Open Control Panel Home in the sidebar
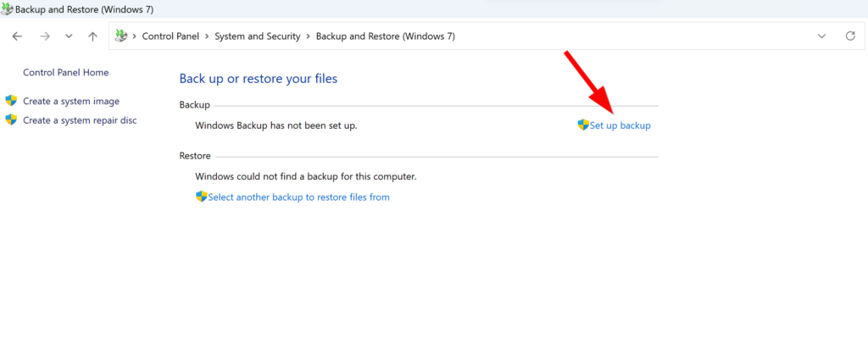Screen dimensions: 868x349 (65, 73)
